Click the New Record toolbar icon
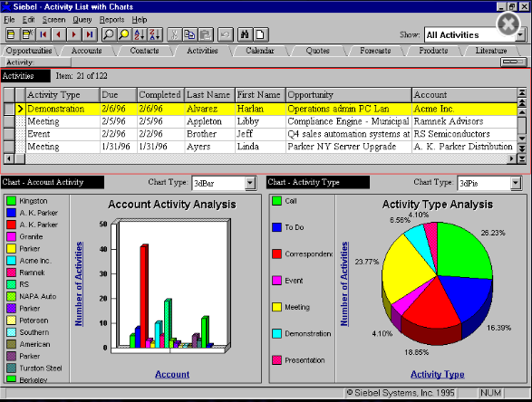Image resolution: width=532 pixels, height=402 pixels. (12, 34)
